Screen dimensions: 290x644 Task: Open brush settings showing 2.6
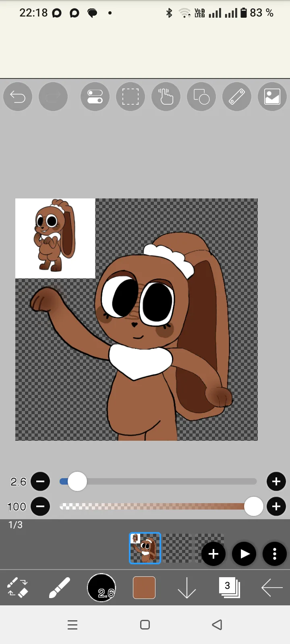101,588
